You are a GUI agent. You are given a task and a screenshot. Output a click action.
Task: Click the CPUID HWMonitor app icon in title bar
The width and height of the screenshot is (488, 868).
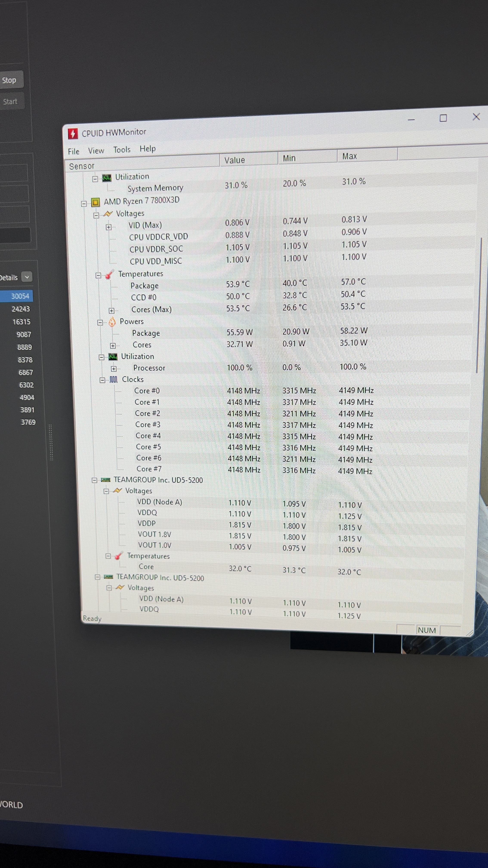coord(73,134)
